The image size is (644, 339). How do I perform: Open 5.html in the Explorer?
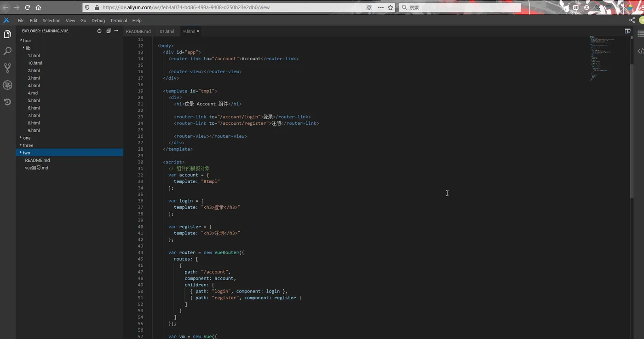pyautogui.click(x=34, y=100)
